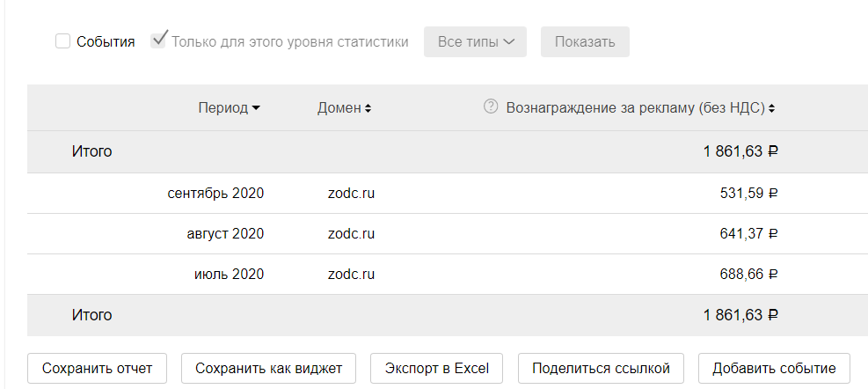Sort by Период column arrow

click(256, 108)
